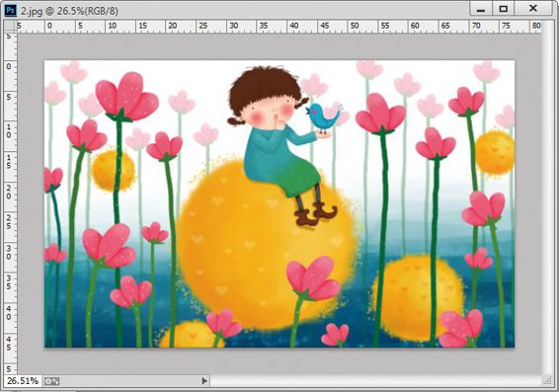Close the 2.jpg document window
The width and height of the screenshot is (559, 392).
coord(533,9)
